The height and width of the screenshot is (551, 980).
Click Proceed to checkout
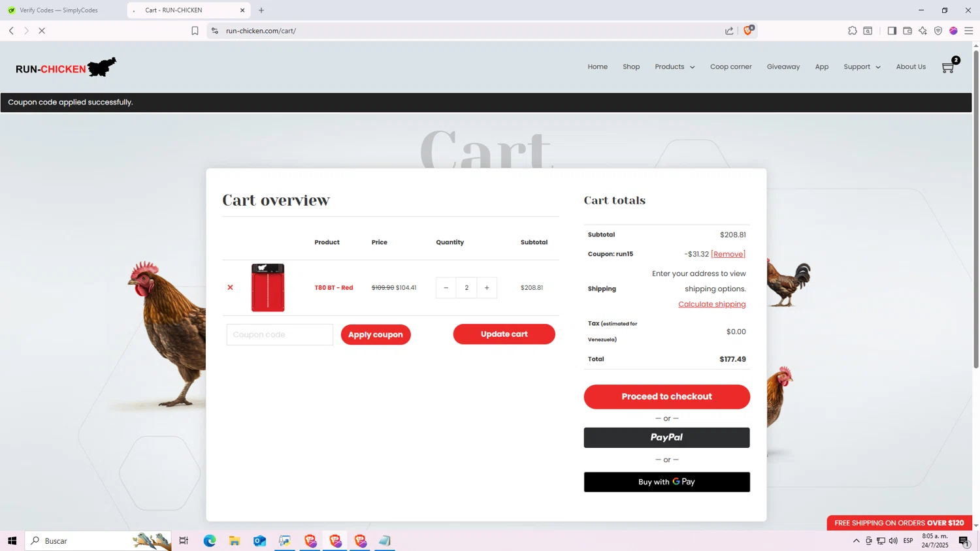(x=667, y=396)
